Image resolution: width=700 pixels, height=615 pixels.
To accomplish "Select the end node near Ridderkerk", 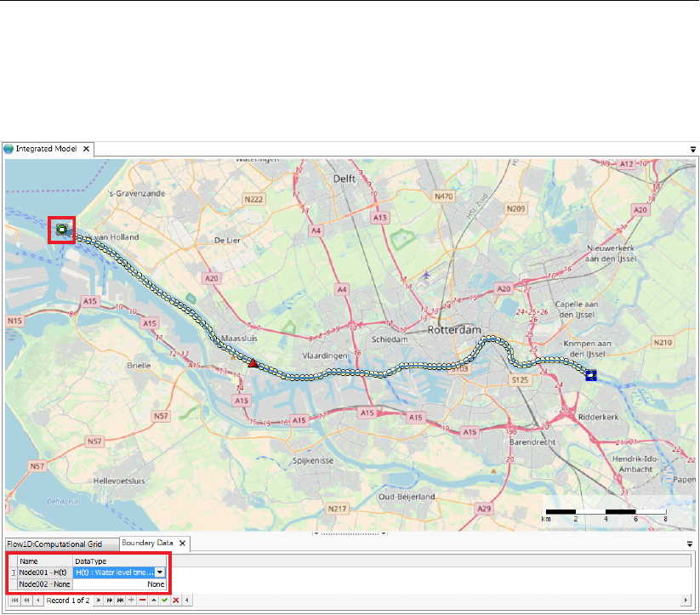I will [590, 374].
